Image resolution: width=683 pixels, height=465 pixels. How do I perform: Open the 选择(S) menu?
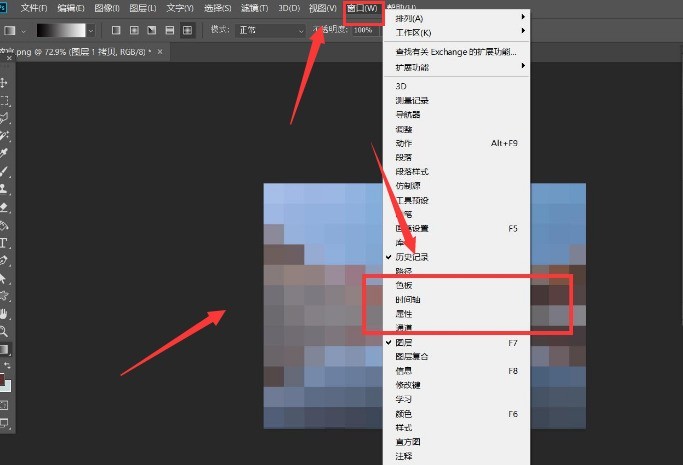pyautogui.click(x=218, y=8)
